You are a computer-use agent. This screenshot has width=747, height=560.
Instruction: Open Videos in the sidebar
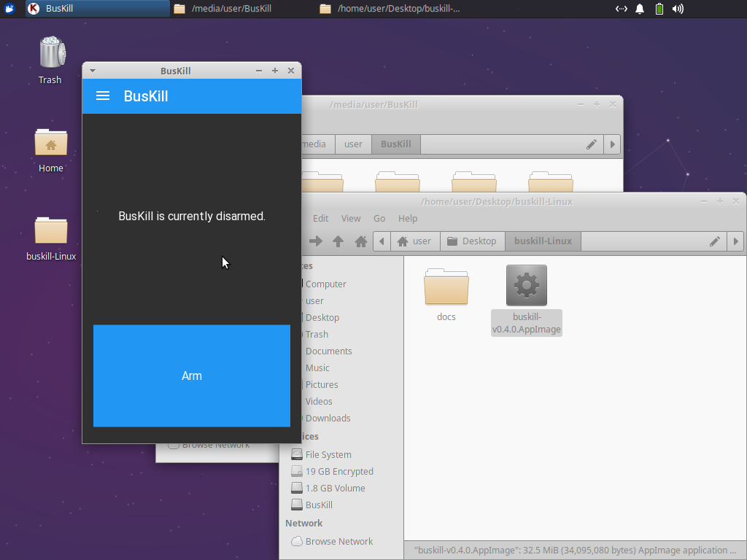[x=319, y=402]
